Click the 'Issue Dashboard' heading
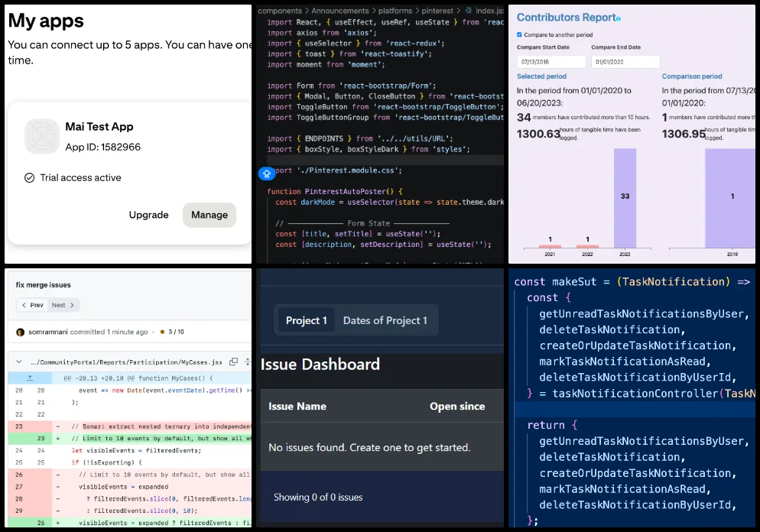Screen dimensions: 760x532 click(x=320, y=365)
